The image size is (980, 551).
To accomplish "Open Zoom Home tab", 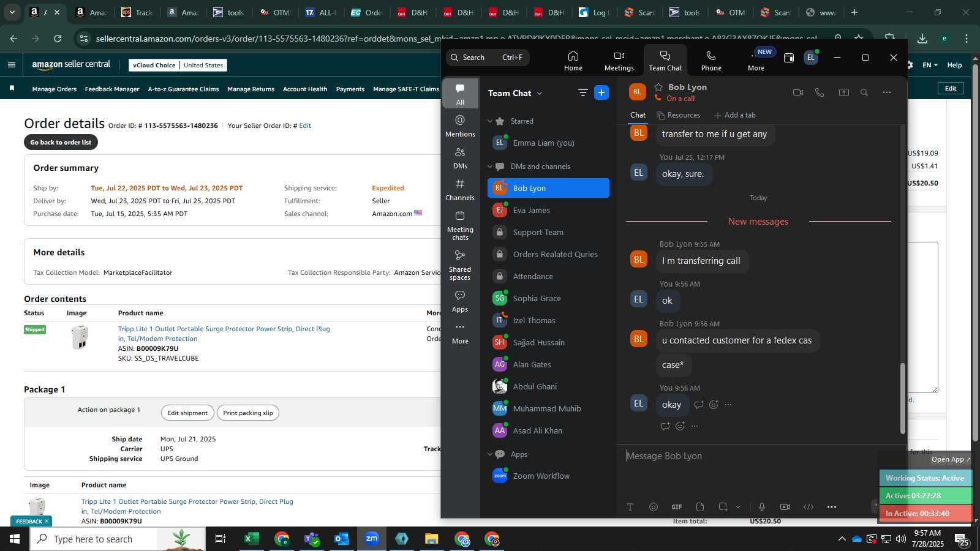I will coord(573,61).
